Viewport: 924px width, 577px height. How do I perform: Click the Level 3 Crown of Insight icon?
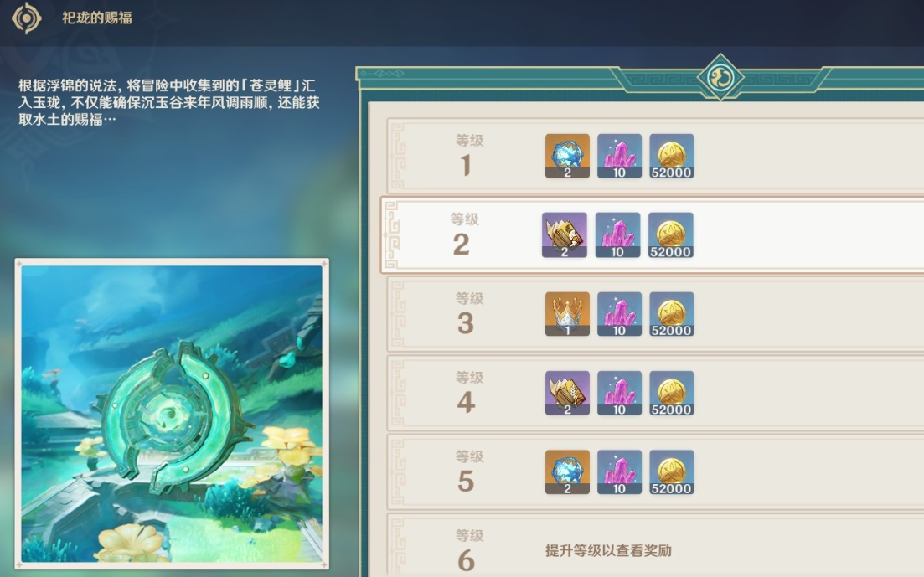(567, 313)
